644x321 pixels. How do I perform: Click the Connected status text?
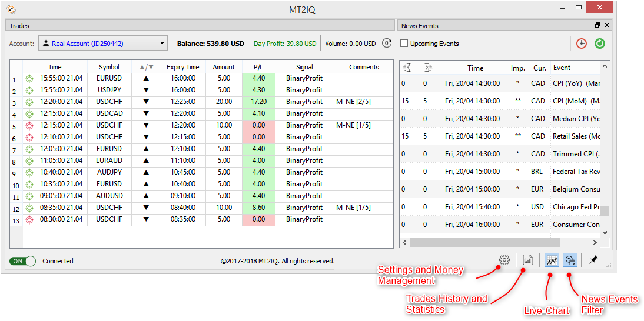pos(58,261)
